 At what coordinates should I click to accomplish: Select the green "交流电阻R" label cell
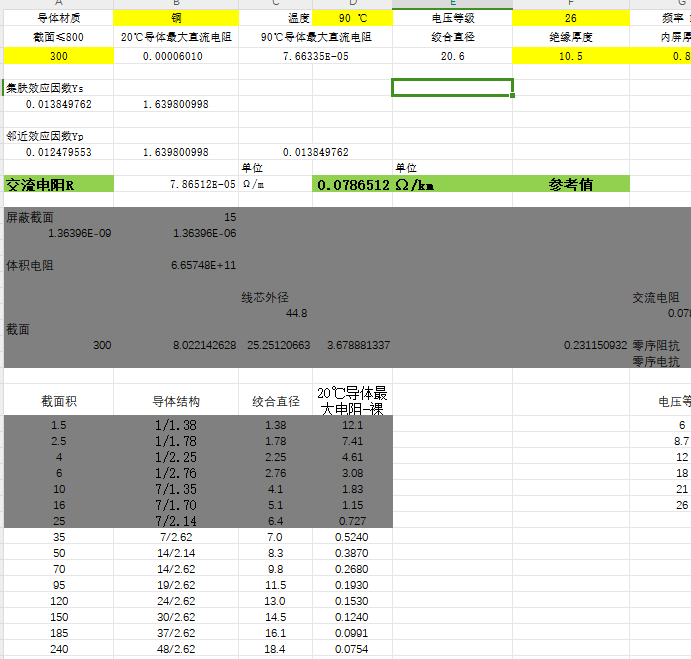(58, 185)
